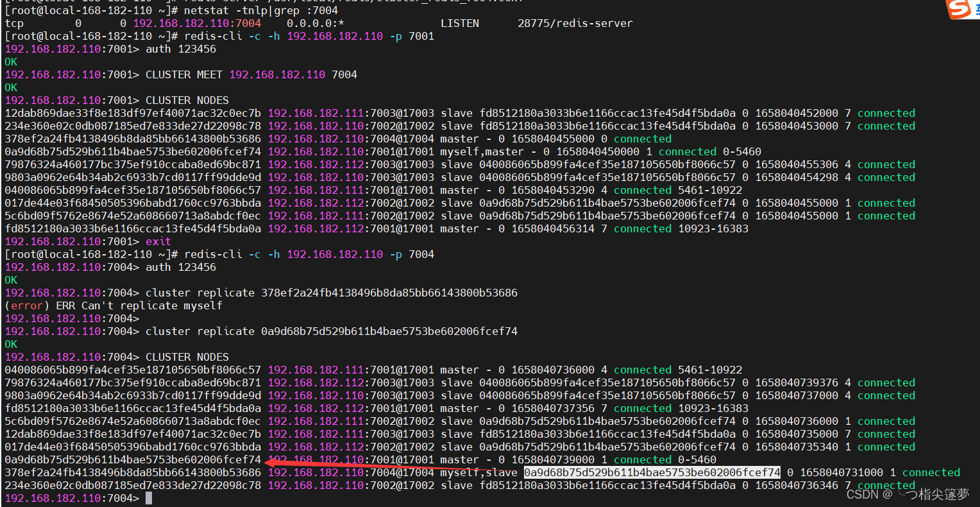Select the 'netstat -tnlp|grep :7004' command text

261,10
